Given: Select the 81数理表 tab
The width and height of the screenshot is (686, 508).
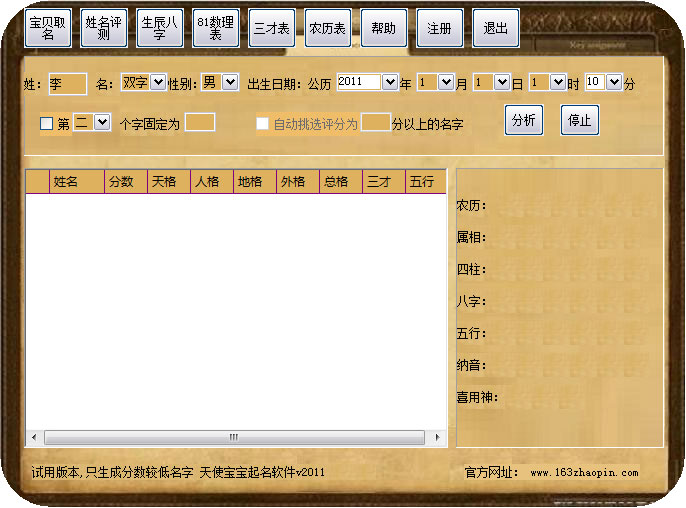Looking at the screenshot, I should (216, 28).
